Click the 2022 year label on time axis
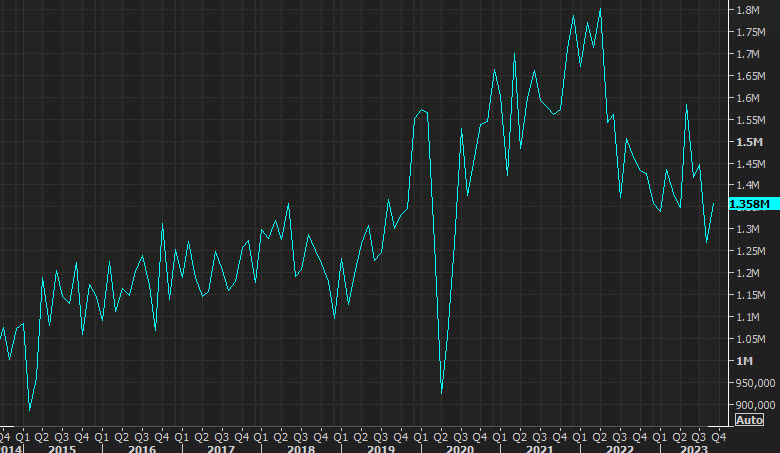The width and height of the screenshot is (780, 453). 620,449
